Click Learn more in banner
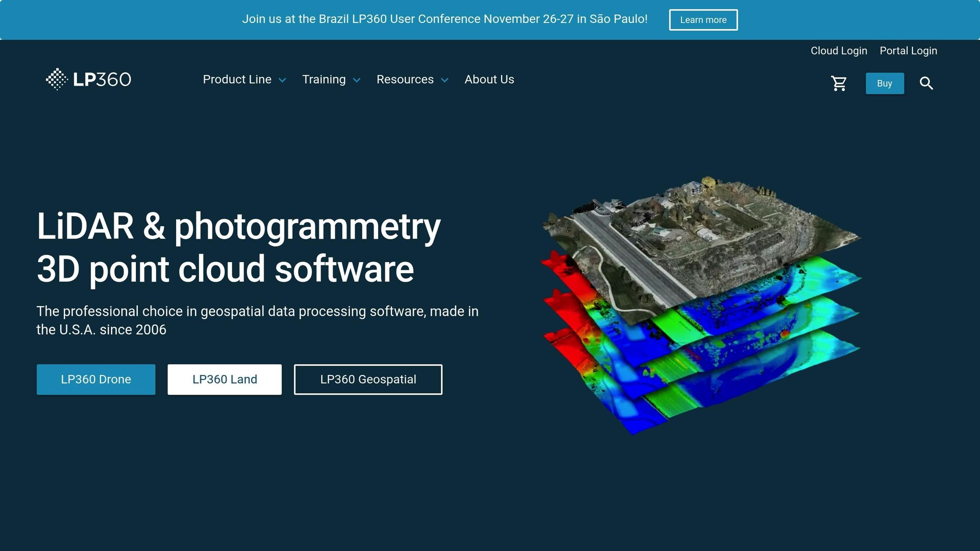 (703, 20)
